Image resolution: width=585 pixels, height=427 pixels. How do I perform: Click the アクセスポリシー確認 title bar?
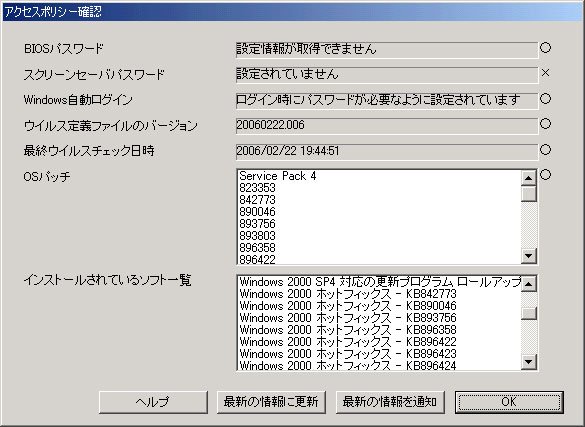pyautogui.click(x=292, y=12)
